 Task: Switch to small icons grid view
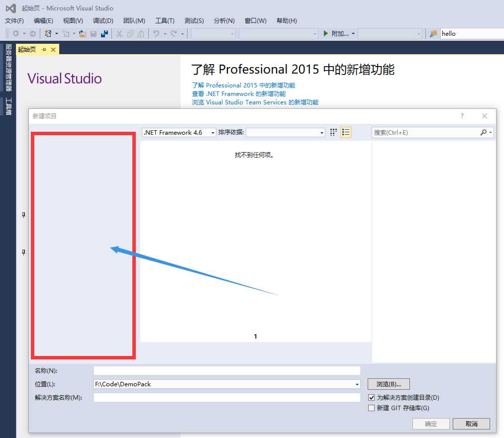(333, 132)
